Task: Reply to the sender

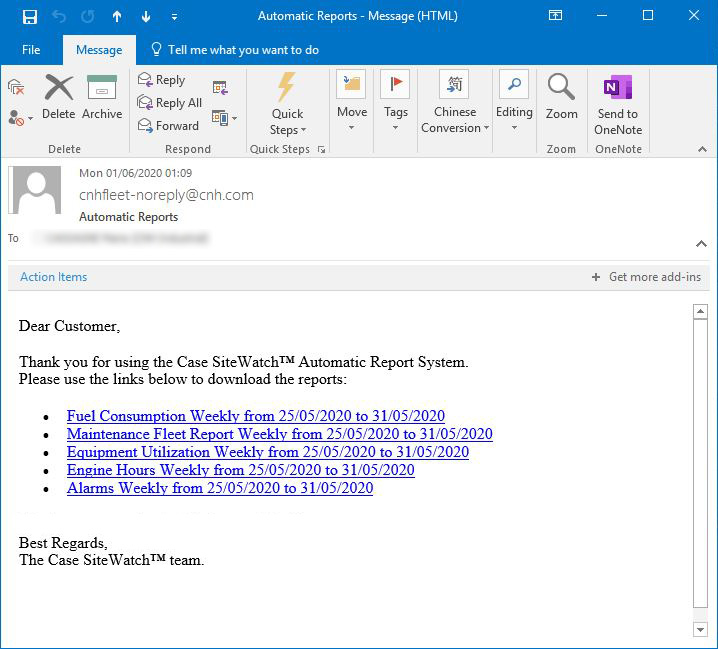Action: (x=161, y=80)
